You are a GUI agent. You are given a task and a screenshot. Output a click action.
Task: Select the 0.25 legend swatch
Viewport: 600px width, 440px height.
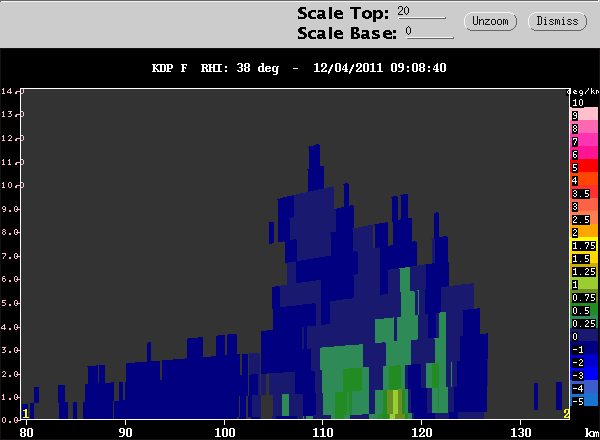click(x=584, y=323)
